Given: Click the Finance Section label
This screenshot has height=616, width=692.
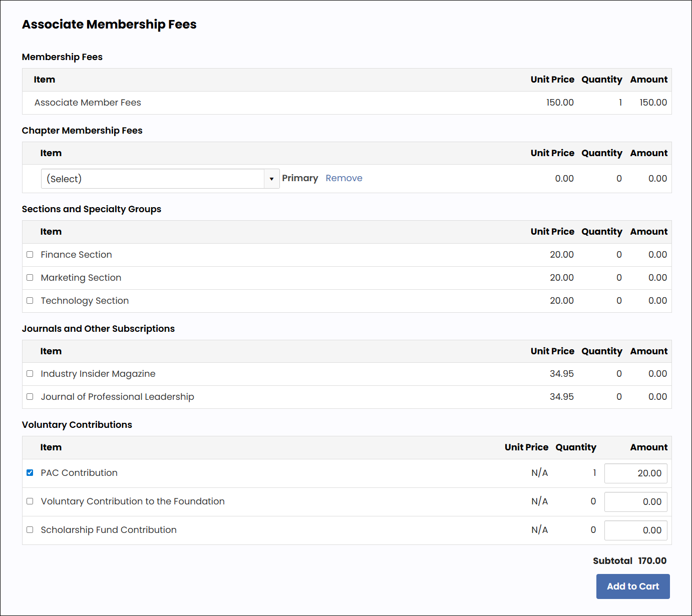Looking at the screenshot, I should click(x=76, y=255).
